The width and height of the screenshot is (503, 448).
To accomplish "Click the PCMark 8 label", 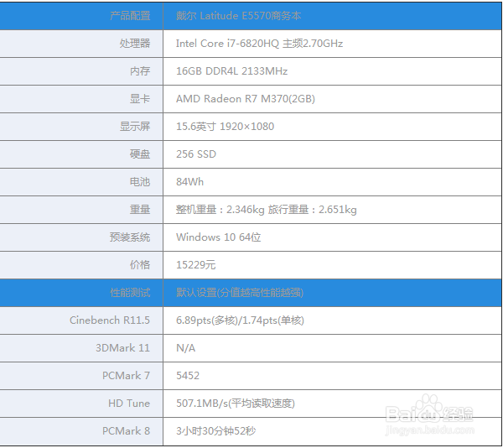I will (x=126, y=430).
